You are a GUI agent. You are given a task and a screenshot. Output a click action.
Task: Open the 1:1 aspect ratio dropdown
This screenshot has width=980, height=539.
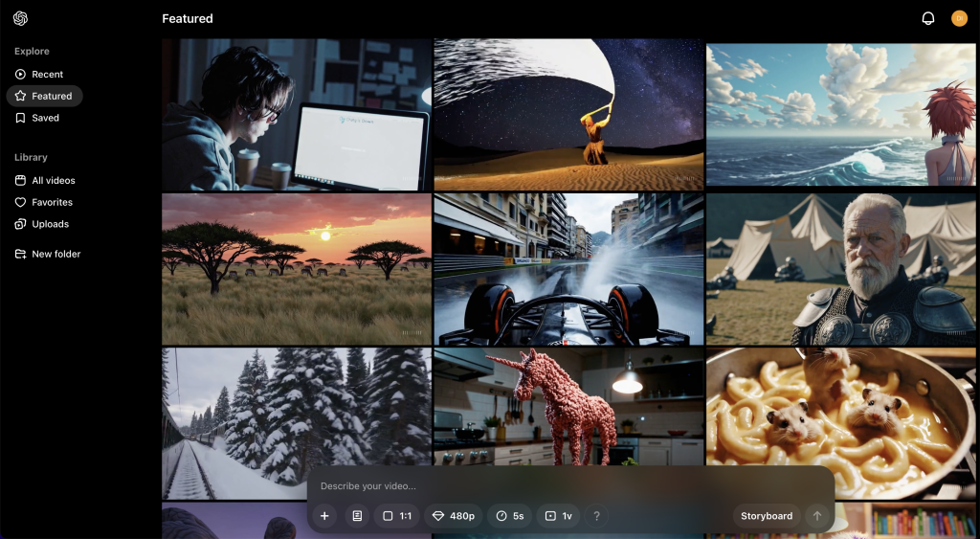396,516
